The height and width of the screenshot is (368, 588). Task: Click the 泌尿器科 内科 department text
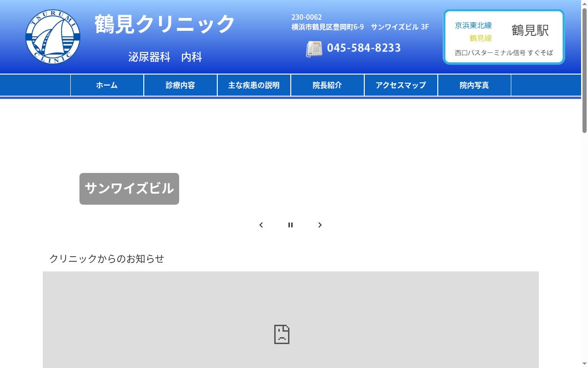165,57
